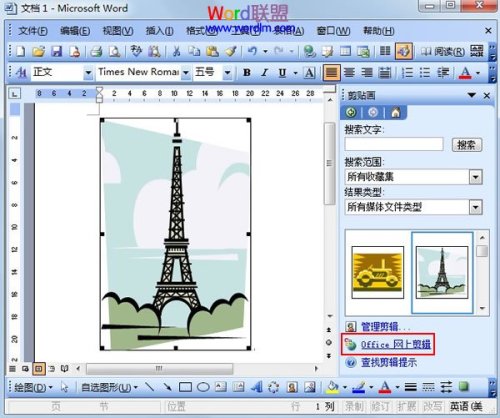Draw an arrow with Arrow tool

coord(168,387)
